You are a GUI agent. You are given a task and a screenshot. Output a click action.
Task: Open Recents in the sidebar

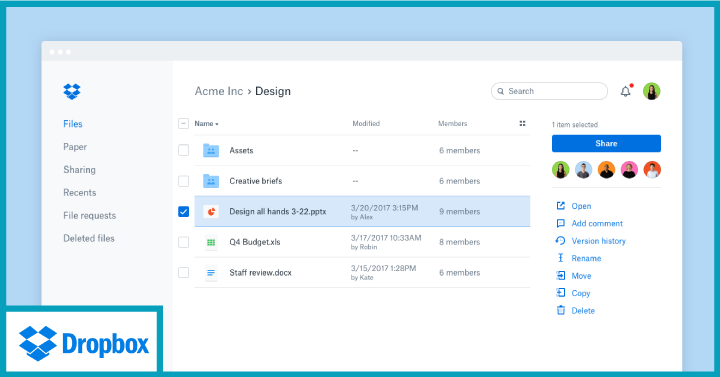point(79,193)
